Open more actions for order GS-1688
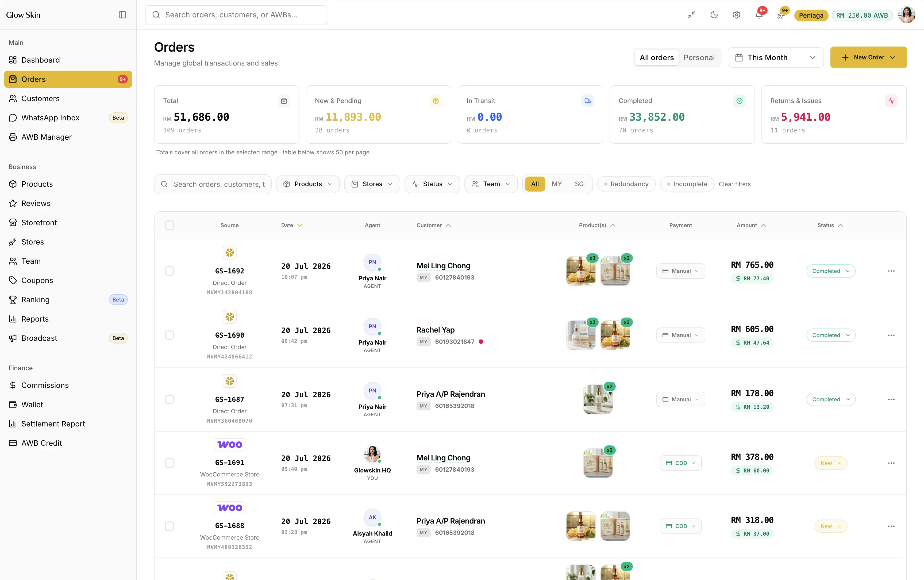Screen dimensions: 924x580 click(891, 526)
